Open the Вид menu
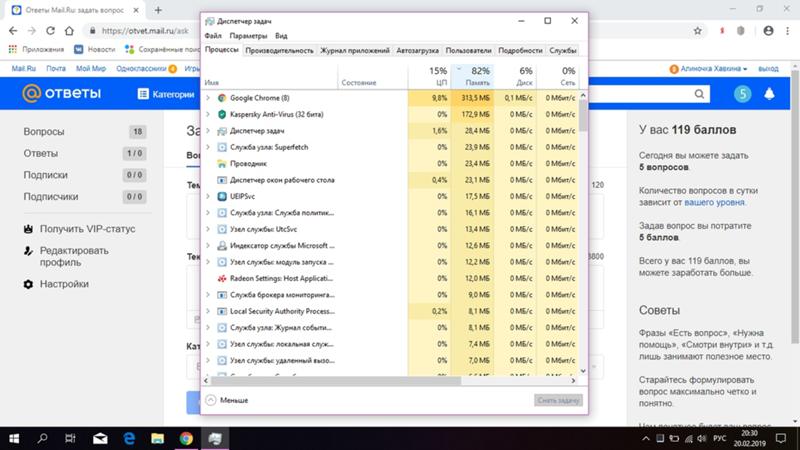Viewport: 800px width, 450px height. pos(281,36)
